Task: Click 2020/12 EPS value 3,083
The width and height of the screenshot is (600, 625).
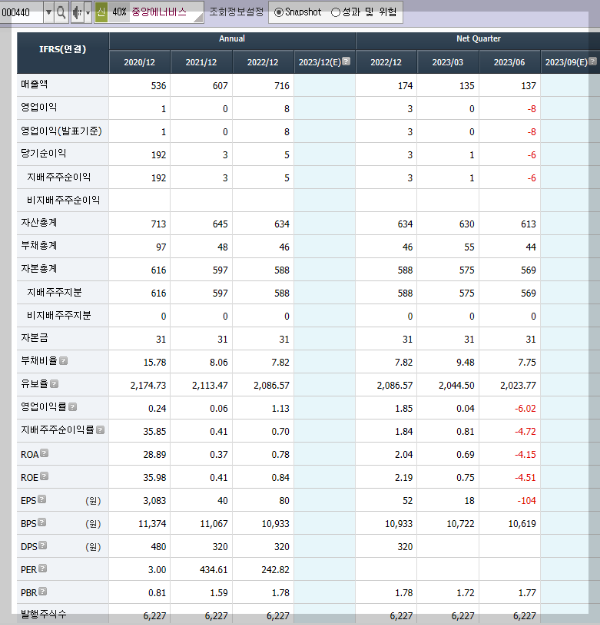Action: tap(155, 501)
